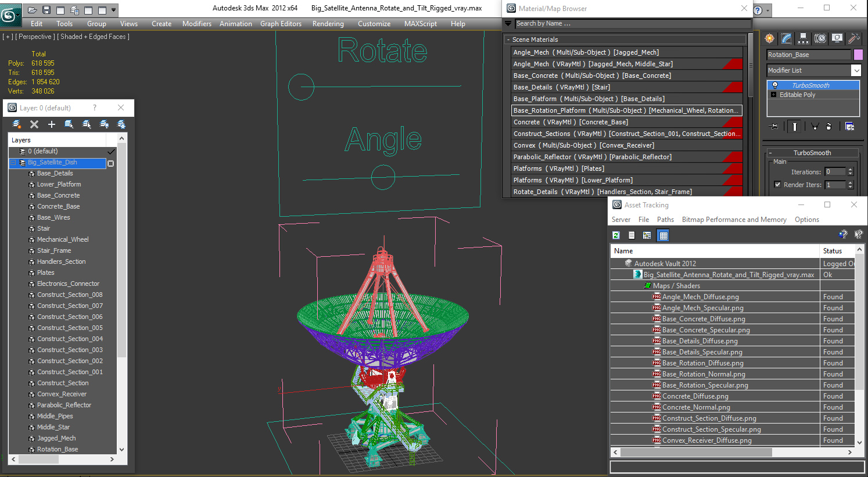The image size is (868, 477).
Task: Switch Asset Tracking to Table View icon
Action: tap(663, 235)
